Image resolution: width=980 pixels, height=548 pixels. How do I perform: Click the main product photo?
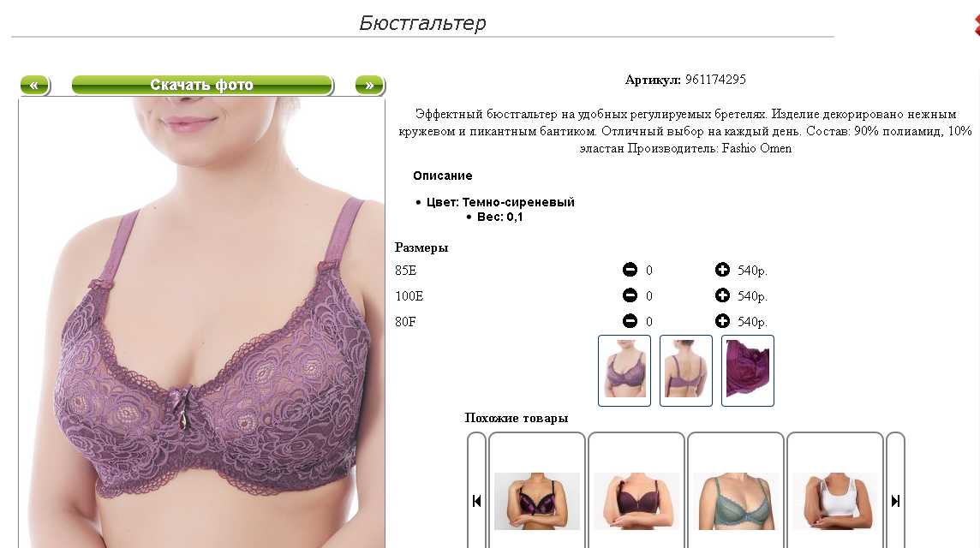click(x=202, y=322)
